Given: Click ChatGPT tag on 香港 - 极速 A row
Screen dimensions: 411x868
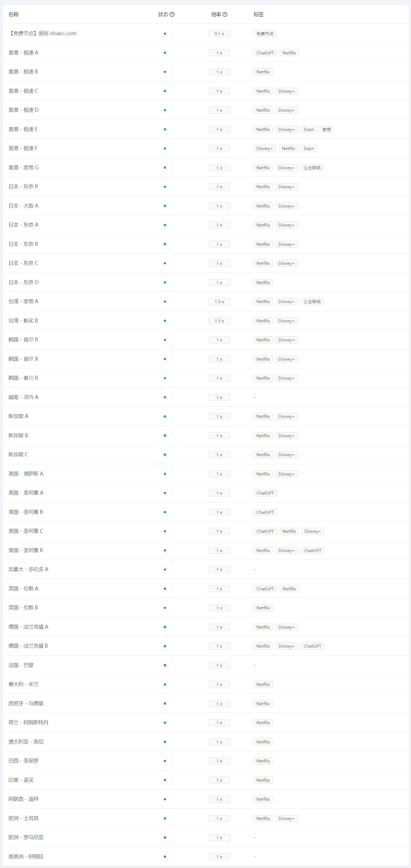Looking at the screenshot, I should [265, 53].
